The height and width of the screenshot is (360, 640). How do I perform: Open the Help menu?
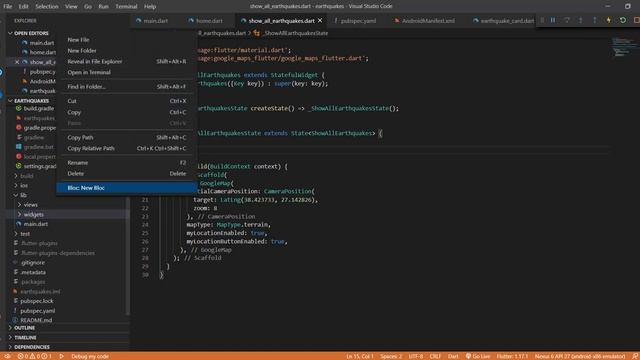(x=150, y=6)
